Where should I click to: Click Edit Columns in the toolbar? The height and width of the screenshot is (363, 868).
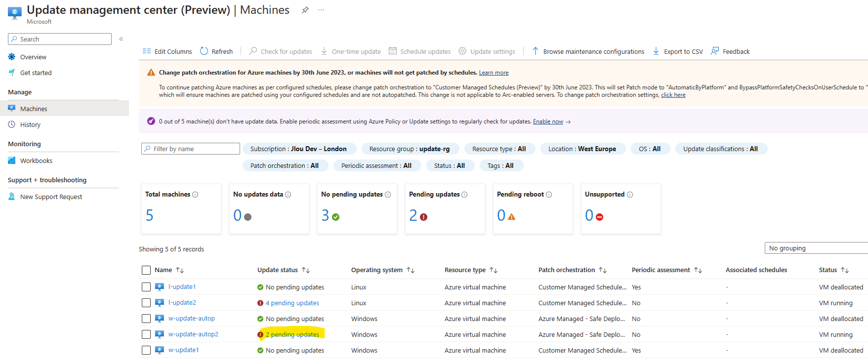167,51
